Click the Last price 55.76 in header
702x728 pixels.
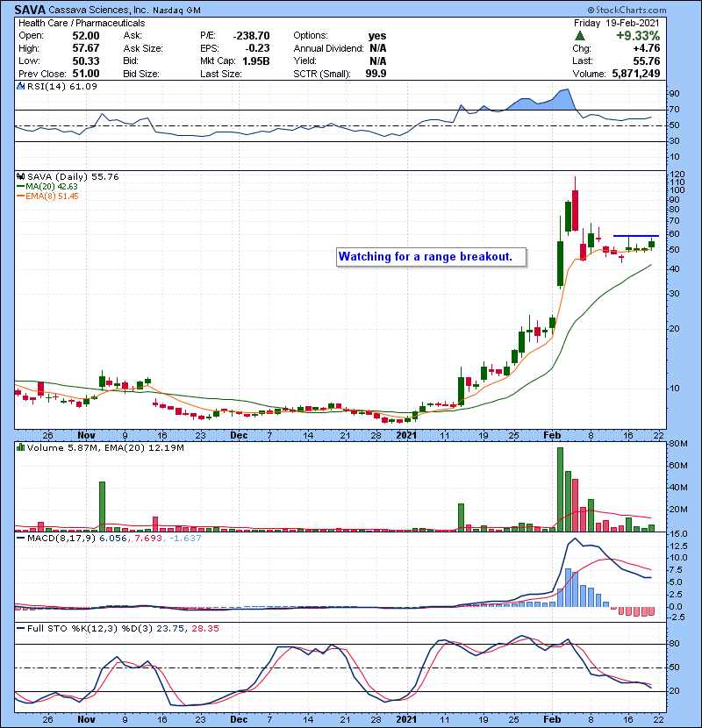point(646,61)
